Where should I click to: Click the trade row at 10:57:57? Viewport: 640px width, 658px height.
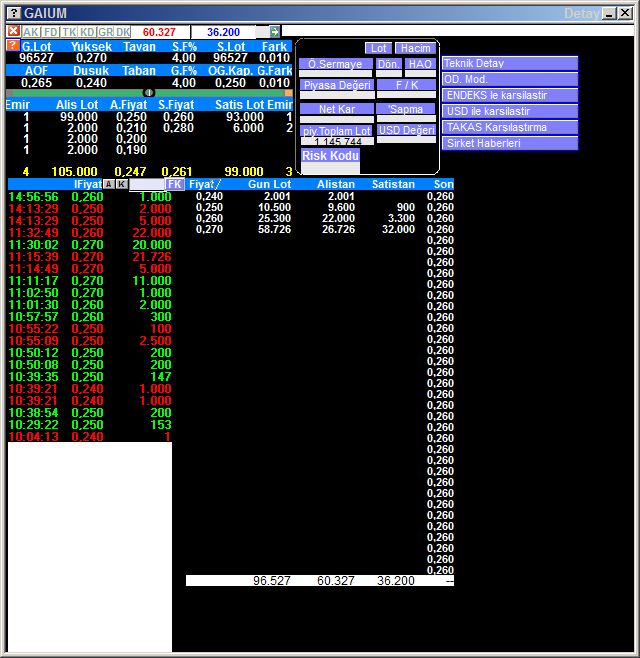(90, 316)
